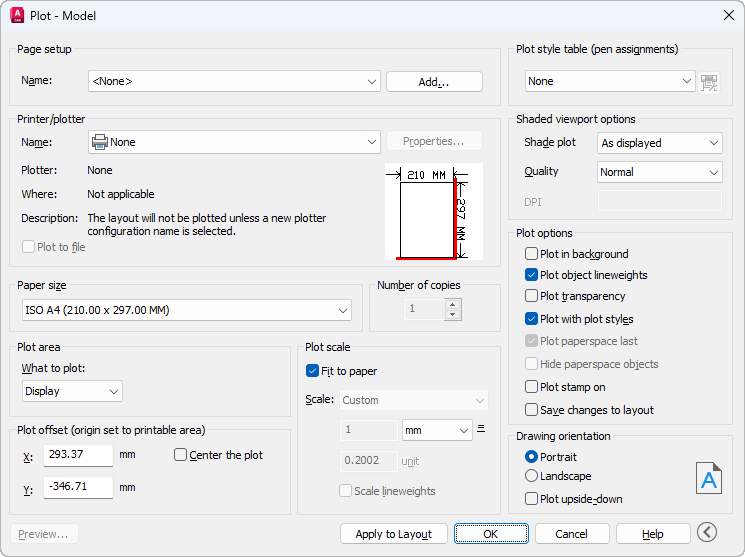Click the Apply to Layout button
The height and width of the screenshot is (557, 745).
[x=393, y=534]
